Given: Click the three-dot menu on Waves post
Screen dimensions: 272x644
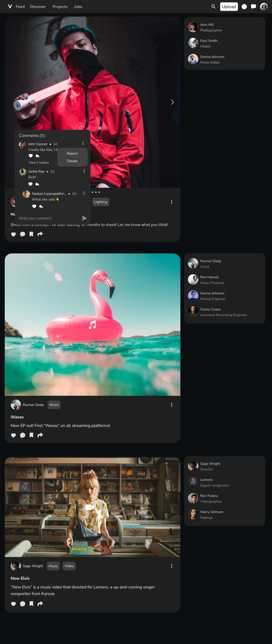Looking at the screenshot, I should [172, 405].
